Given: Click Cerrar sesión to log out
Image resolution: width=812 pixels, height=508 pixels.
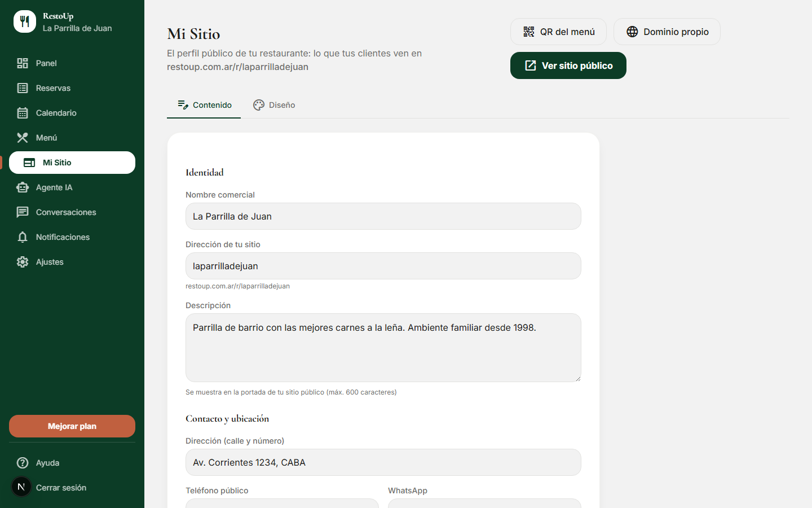Looking at the screenshot, I should tap(72, 488).
